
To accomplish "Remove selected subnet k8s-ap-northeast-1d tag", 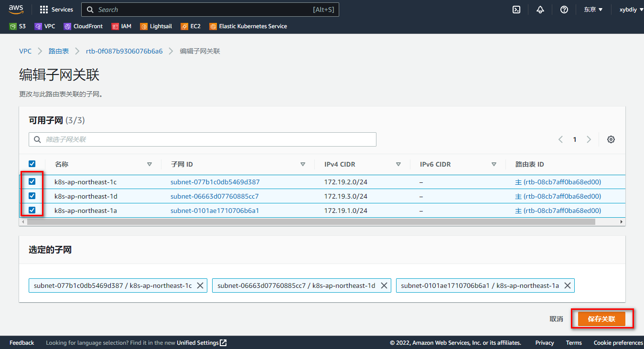I will pos(384,286).
